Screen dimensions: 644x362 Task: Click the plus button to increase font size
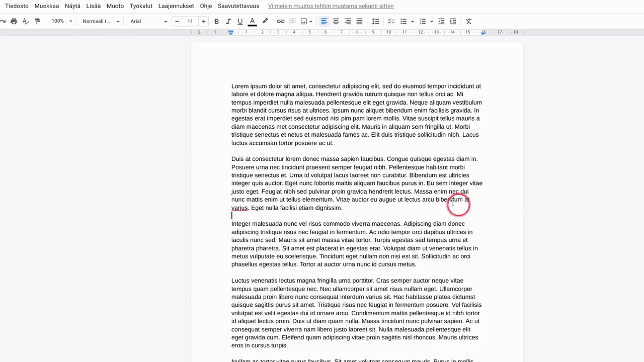pos(204,21)
